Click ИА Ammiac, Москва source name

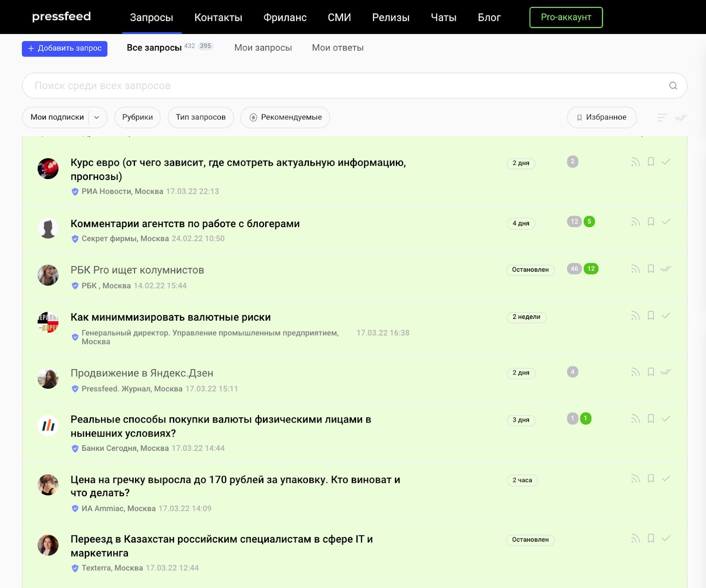coord(118,509)
